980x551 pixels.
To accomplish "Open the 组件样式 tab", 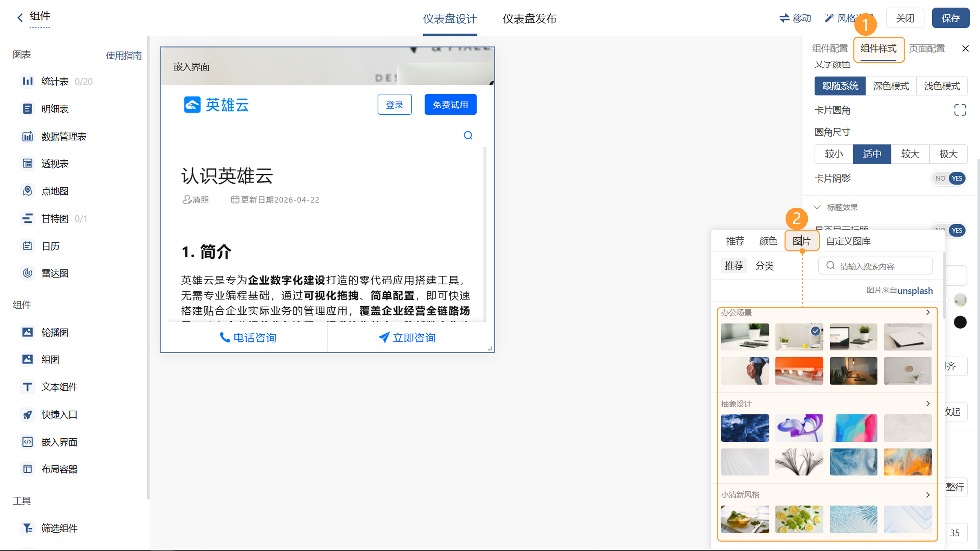I will pyautogui.click(x=878, y=48).
